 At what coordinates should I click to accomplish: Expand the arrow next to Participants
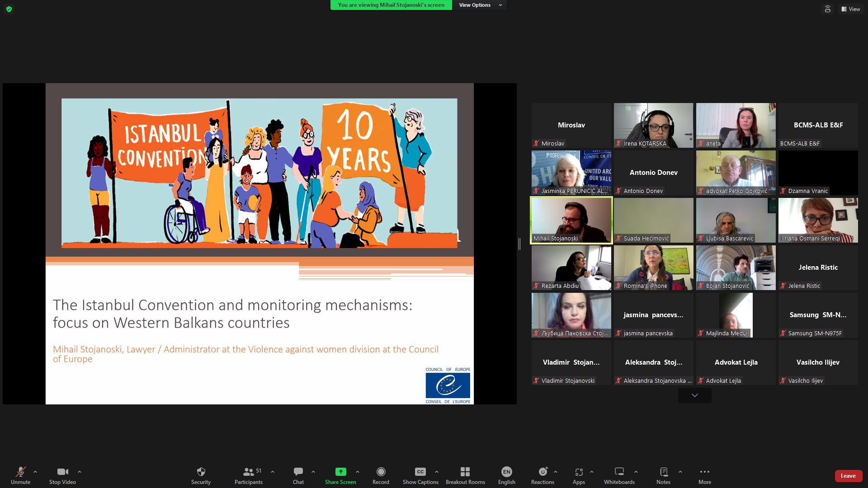(273, 472)
